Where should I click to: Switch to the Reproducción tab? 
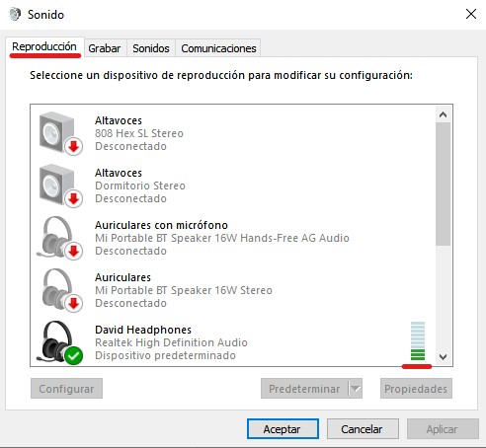(44, 46)
